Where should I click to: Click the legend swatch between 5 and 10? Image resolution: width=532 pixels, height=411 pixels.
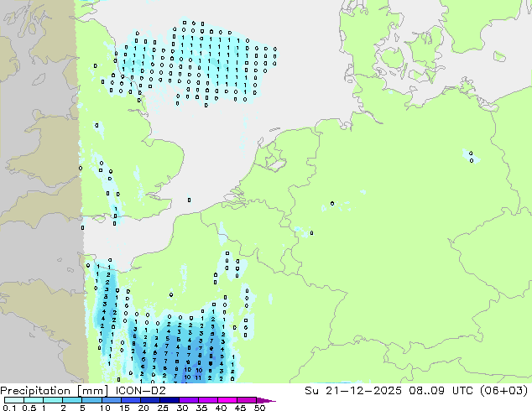[91, 400]
